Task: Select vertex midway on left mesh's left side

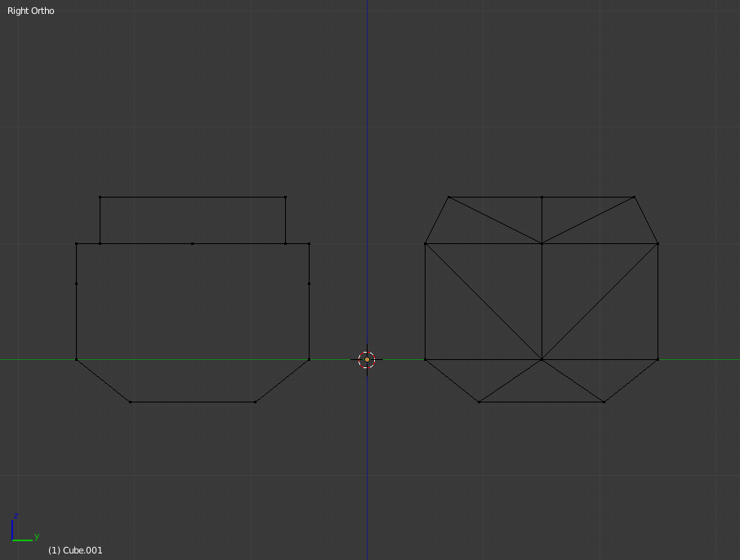Action: tap(77, 283)
